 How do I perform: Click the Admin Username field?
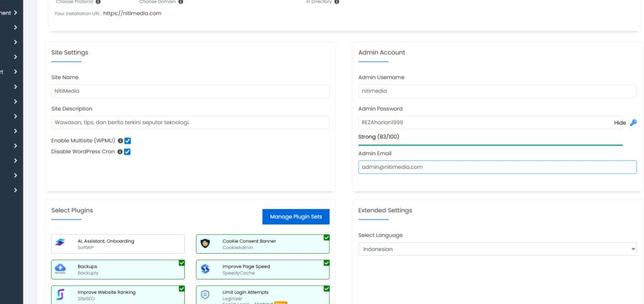(497, 91)
